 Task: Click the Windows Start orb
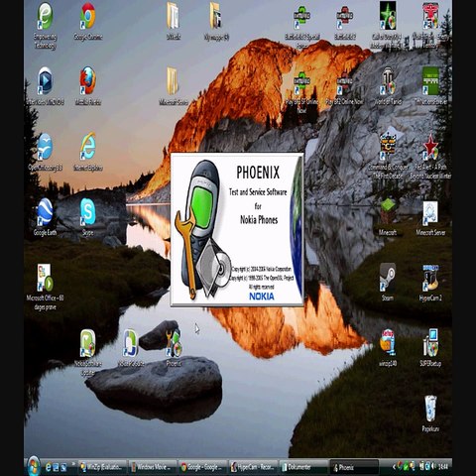click(x=33, y=466)
